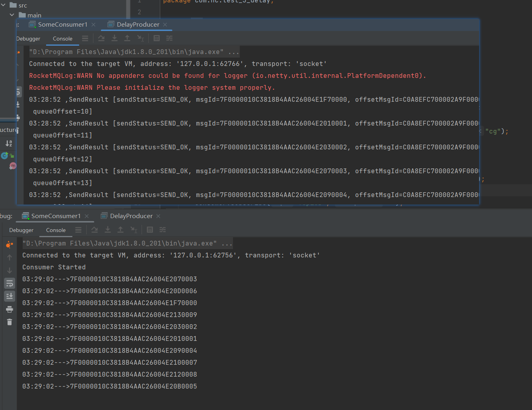Click the line ending in E2130009
Image resolution: width=532 pixels, height=410 pixels.
pyautogui.click(x=109, y=315)
